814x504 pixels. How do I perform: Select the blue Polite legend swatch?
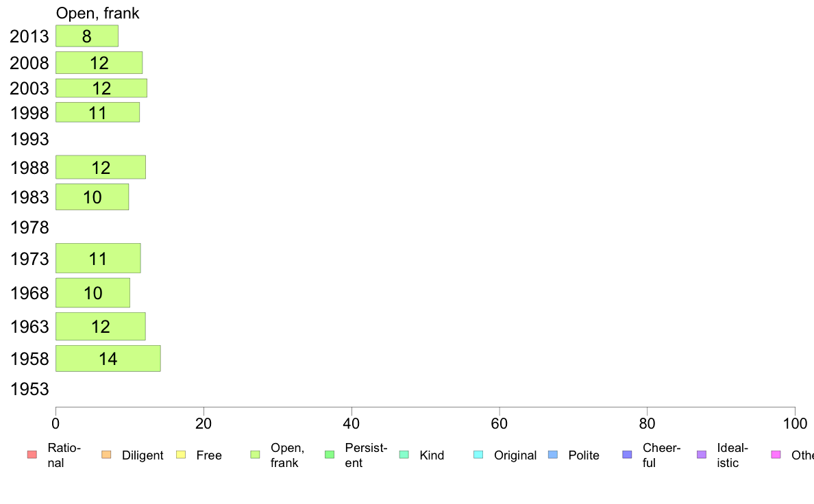click(x=553, y=455)
